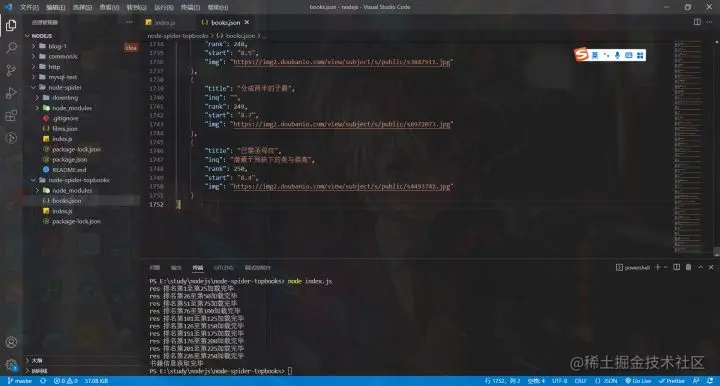Close the books.json editor tab

[x=247, y=22]
